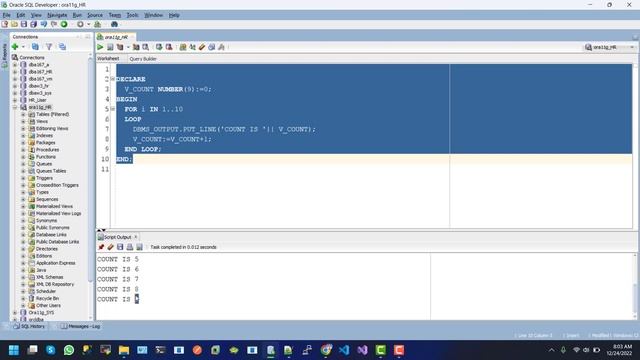Expand the Tables (Filtered) node
This screenshot has width=640, height=360.
pos(23,114)
